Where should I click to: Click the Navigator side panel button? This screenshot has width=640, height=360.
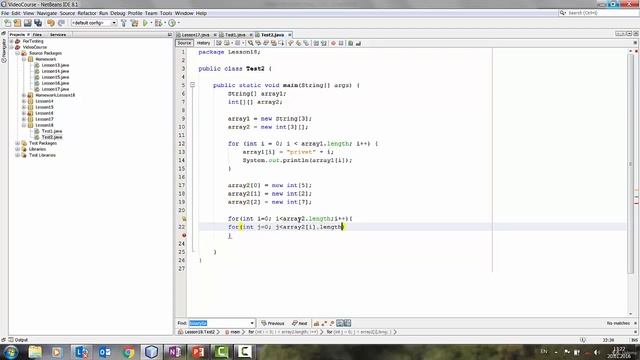click(4, 50)
